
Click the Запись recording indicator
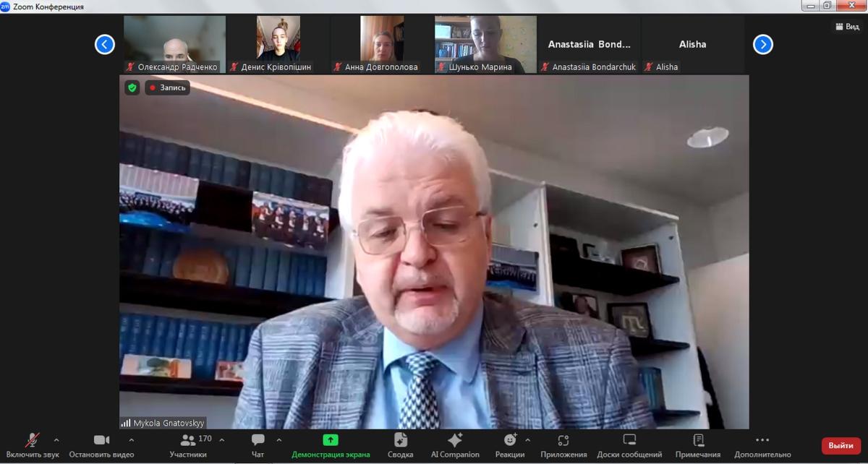[x=167, y=87]
